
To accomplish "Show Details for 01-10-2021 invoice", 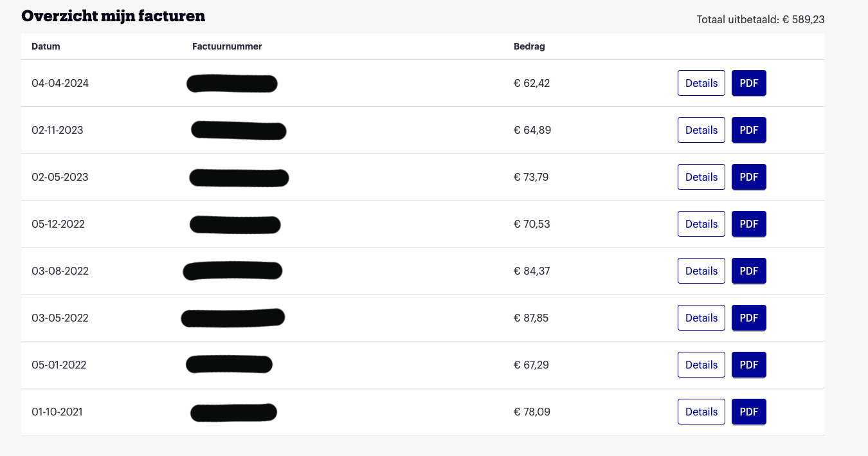I will 701,412.
